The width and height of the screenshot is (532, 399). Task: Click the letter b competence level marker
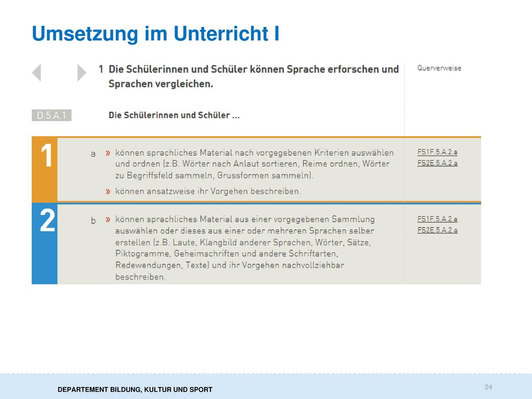(93, 220)
